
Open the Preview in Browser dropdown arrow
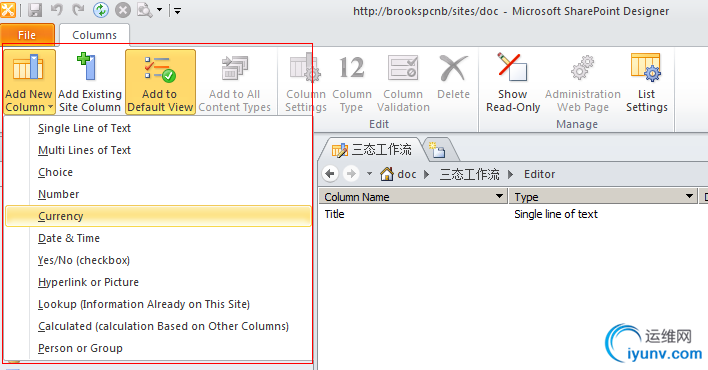pos(159,10)
